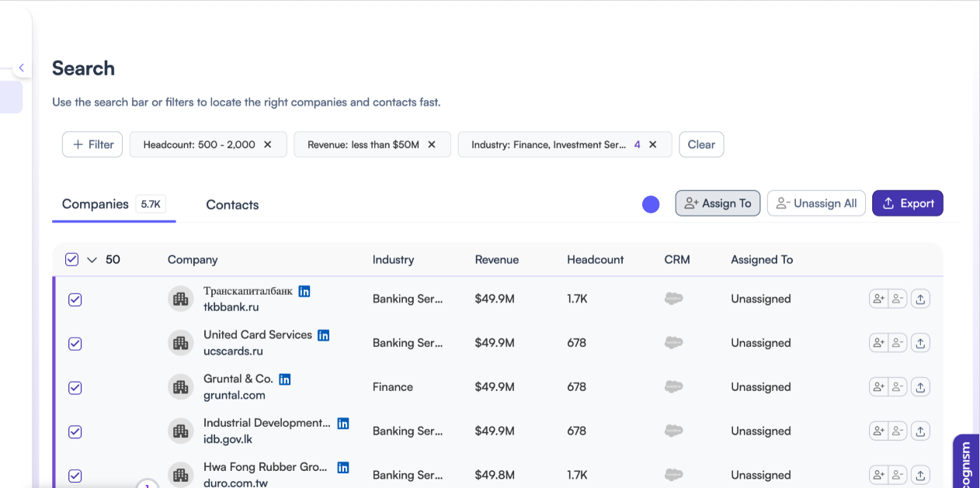Viewport: 980px width, 488px height.
Task: Dismiss the Revenue less than $50M filter
Action: point(433,144)
